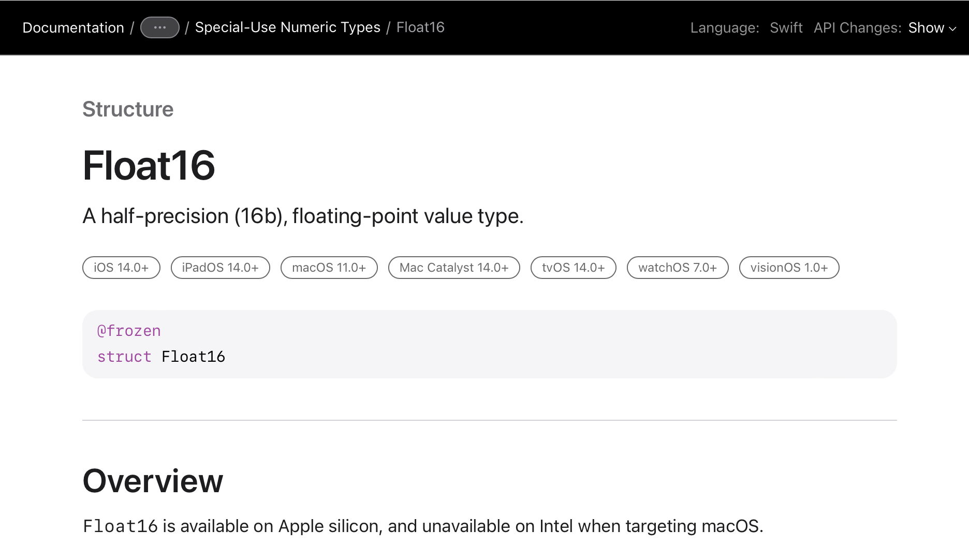Screen dimensions: 969x560
Task: Select the Float16 breadcrumb item
Action: [420, 27]
